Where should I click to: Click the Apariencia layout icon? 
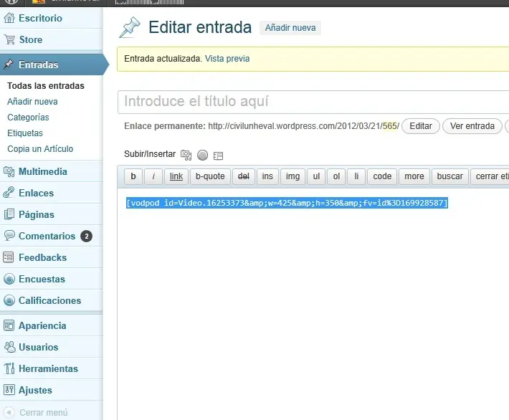click(x=9, y=325)
